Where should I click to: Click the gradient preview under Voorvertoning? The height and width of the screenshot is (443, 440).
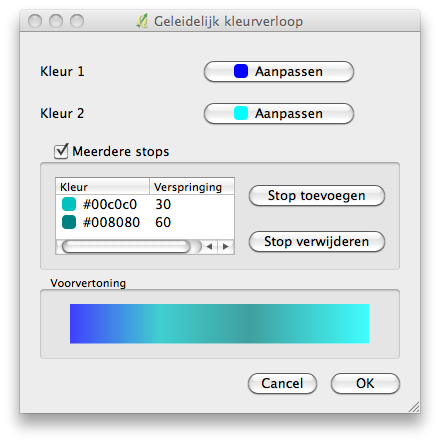[x=220, y=323]
